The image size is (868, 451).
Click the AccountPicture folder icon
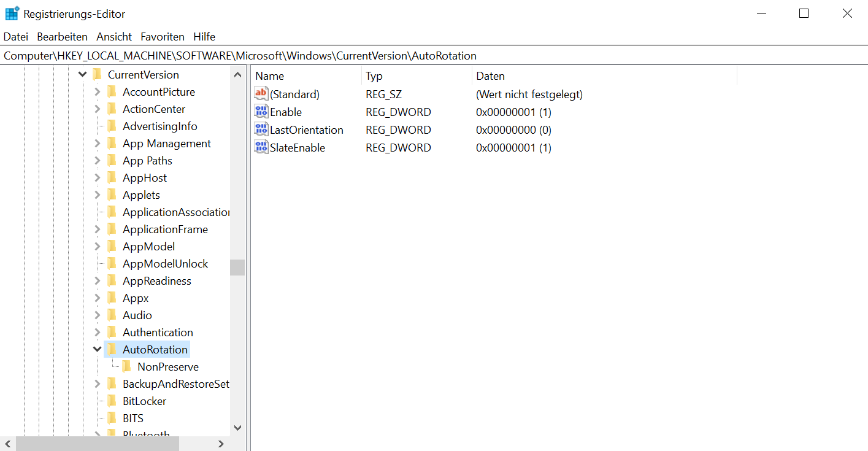[112, 91]
